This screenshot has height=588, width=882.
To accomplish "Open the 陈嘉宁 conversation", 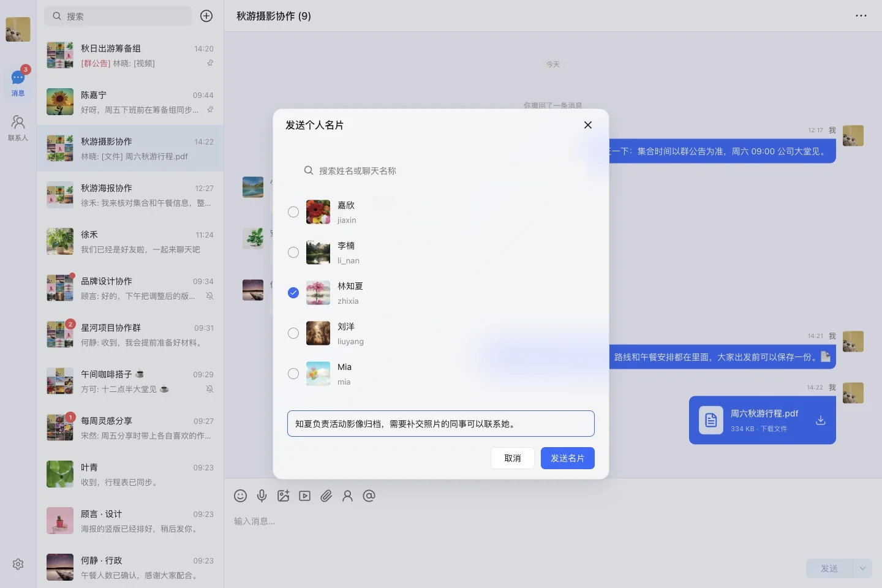I will (130, 102).
